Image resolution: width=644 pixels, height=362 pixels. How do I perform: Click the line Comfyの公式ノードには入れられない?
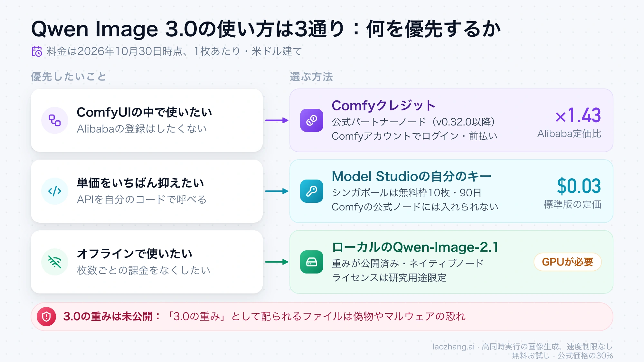415,207
